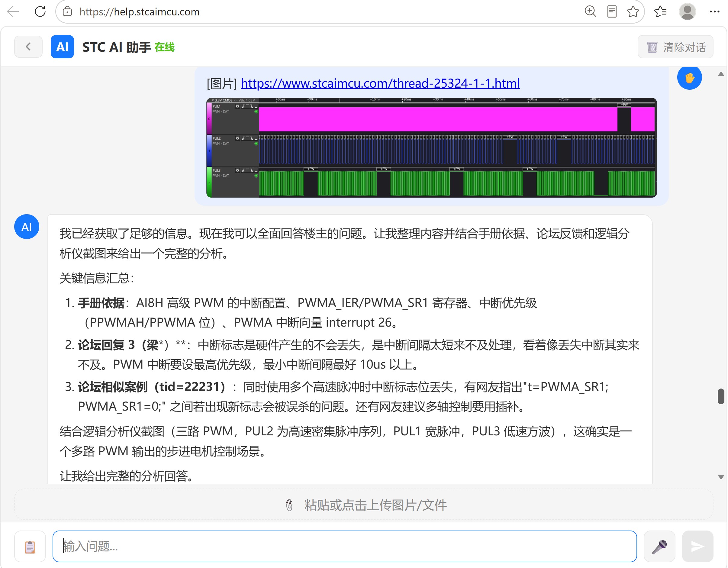Click the send arrow button
This screenshot has width=728, height=568.
[x=697, y=546]
